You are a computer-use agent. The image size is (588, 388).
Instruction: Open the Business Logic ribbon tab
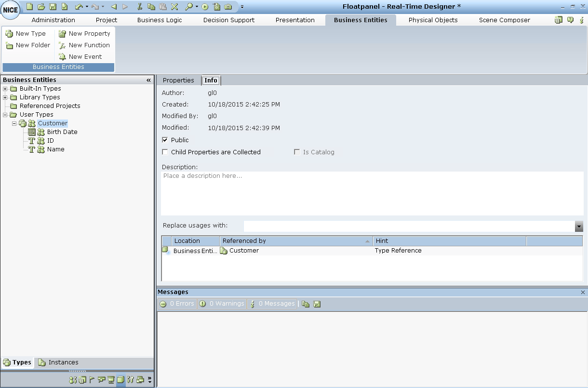click(160, 20)
